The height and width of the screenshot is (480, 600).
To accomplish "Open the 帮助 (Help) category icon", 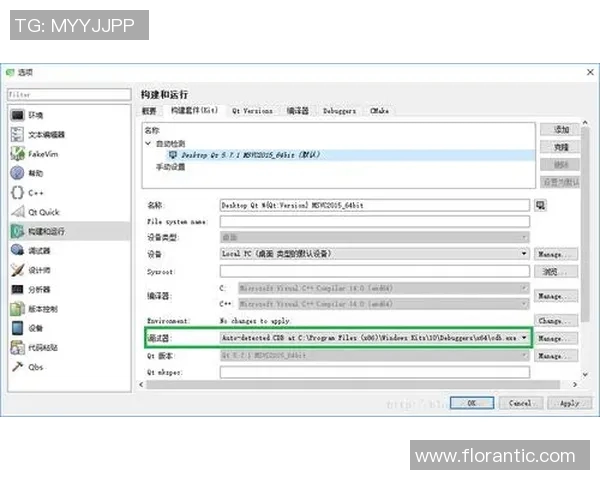I will tap(17, 173).
